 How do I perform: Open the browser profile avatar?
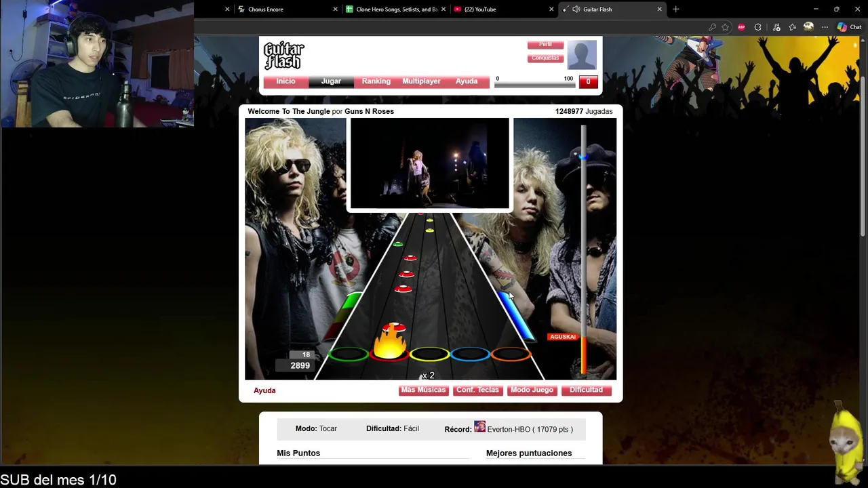[808, 27]
